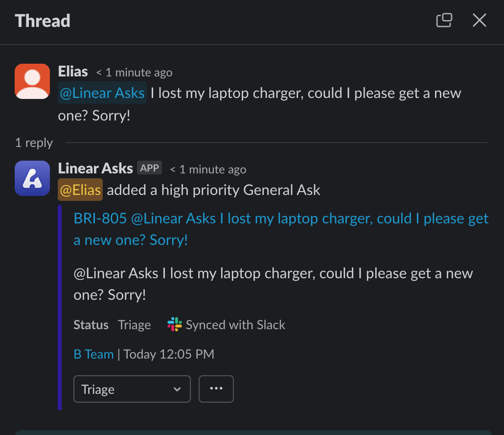Click the @Elias highlighted mention
Screen dimensions: 504x435
80,190
